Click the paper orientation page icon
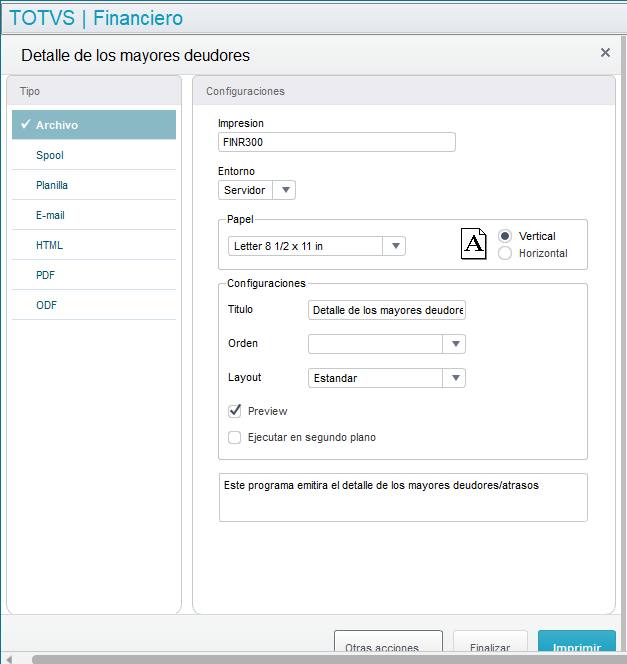Screen dimensions: 627x664 coord(473,244)
